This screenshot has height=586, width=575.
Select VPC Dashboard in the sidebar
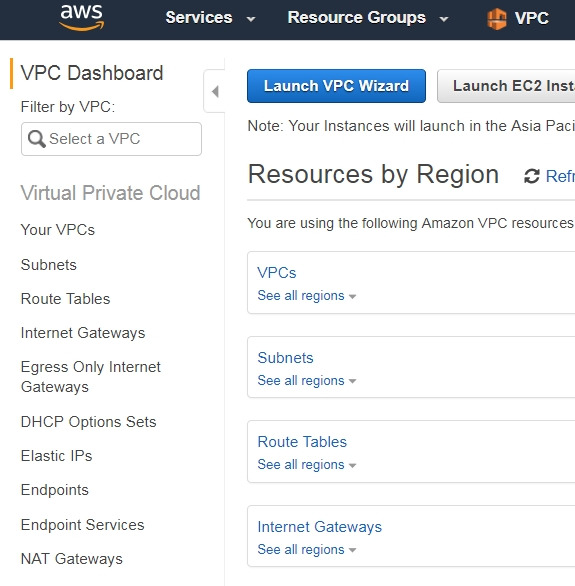(x=92, y=73)
